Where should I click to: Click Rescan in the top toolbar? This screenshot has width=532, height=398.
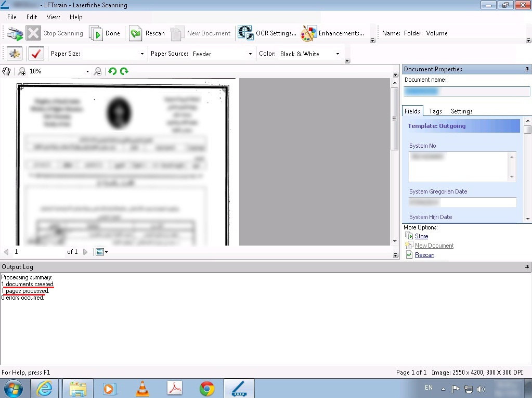[147, 33]
